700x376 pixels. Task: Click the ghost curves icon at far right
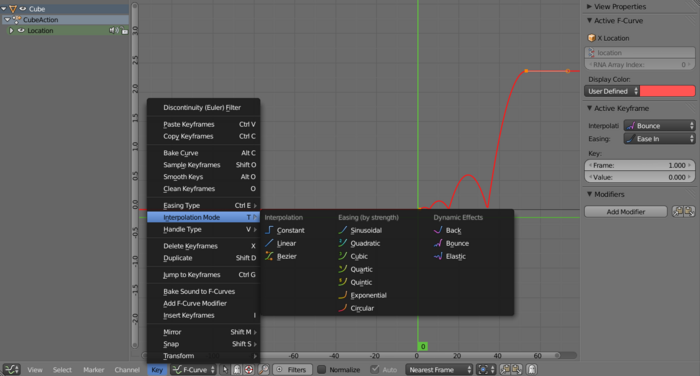click(x=532, y=369)
